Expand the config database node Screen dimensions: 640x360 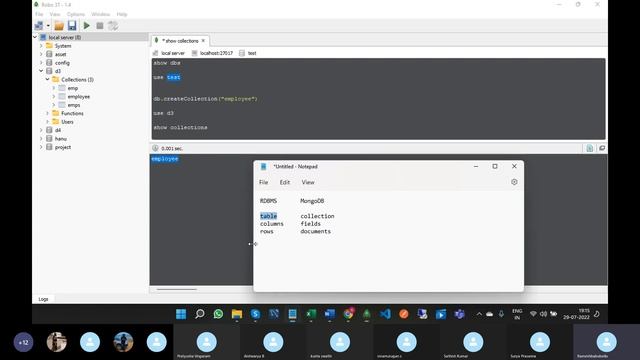(x=41, y=63)
